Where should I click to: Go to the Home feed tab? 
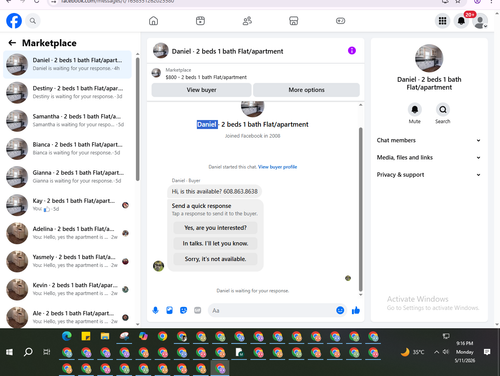click(153, 21)
